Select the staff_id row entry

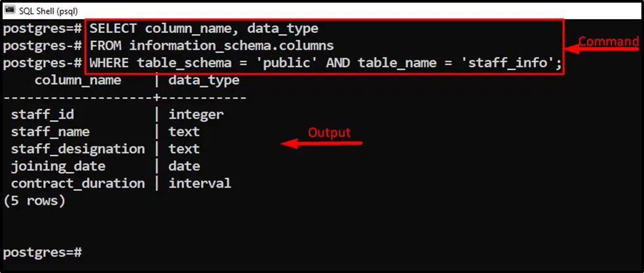43,115
